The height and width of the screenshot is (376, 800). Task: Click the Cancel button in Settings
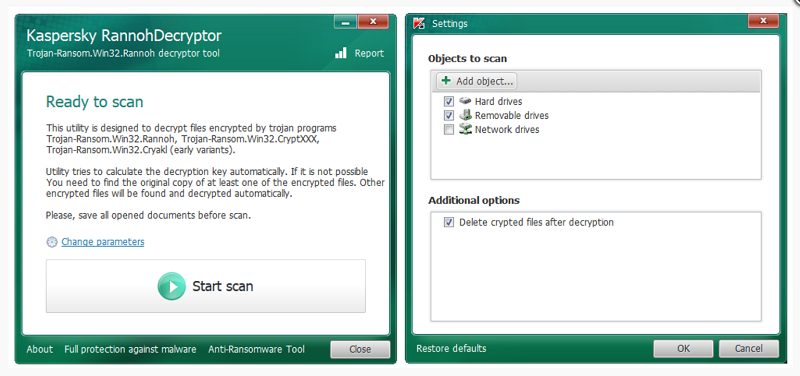[x=748, y=349]
